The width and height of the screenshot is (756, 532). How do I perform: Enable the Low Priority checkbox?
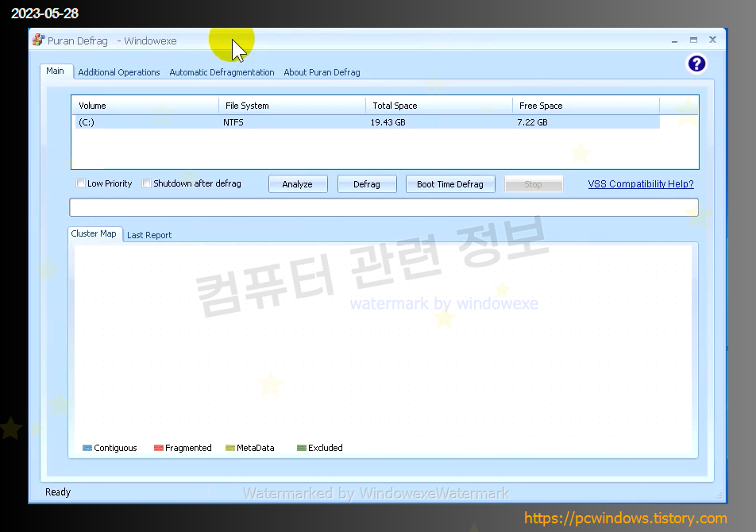coord(80,183)
